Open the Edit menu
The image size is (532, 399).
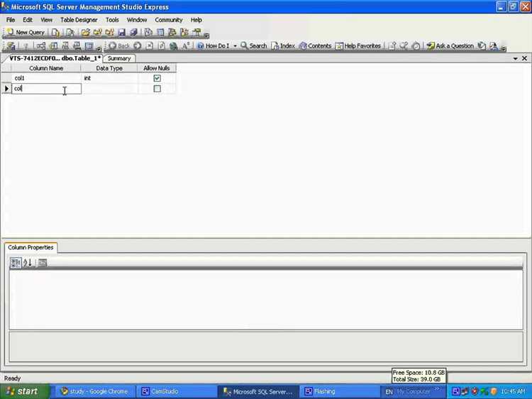coord(28,20)
